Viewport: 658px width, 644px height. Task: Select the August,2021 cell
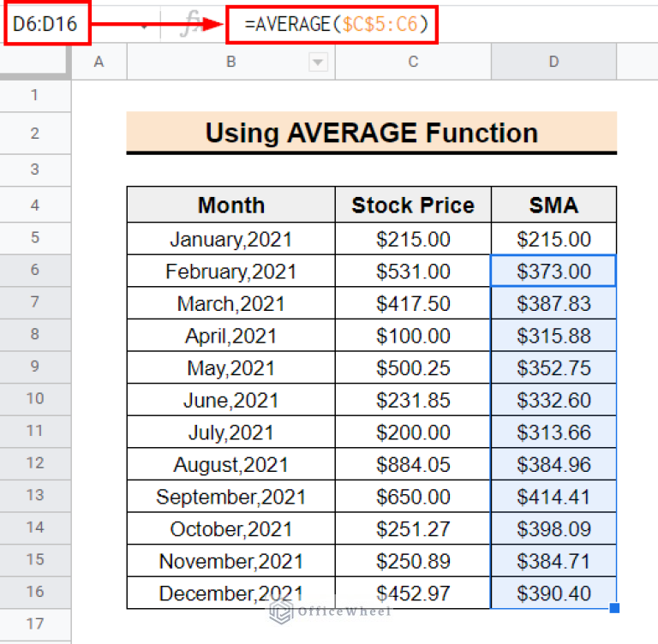coord(230,464)
